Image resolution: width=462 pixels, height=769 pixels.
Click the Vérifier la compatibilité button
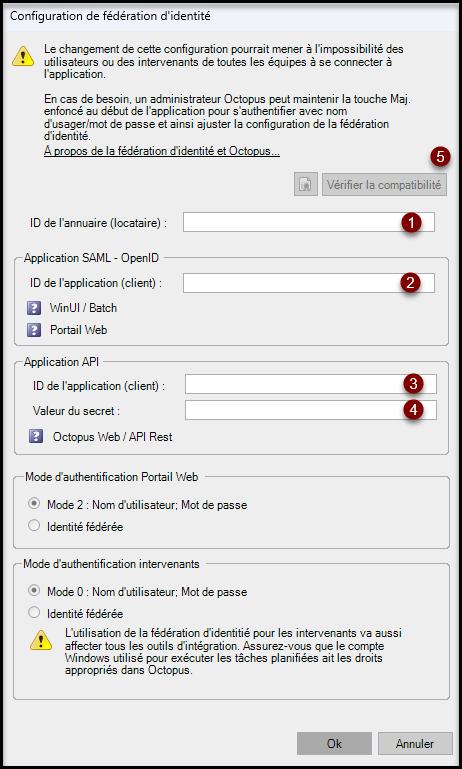point(385,185)
